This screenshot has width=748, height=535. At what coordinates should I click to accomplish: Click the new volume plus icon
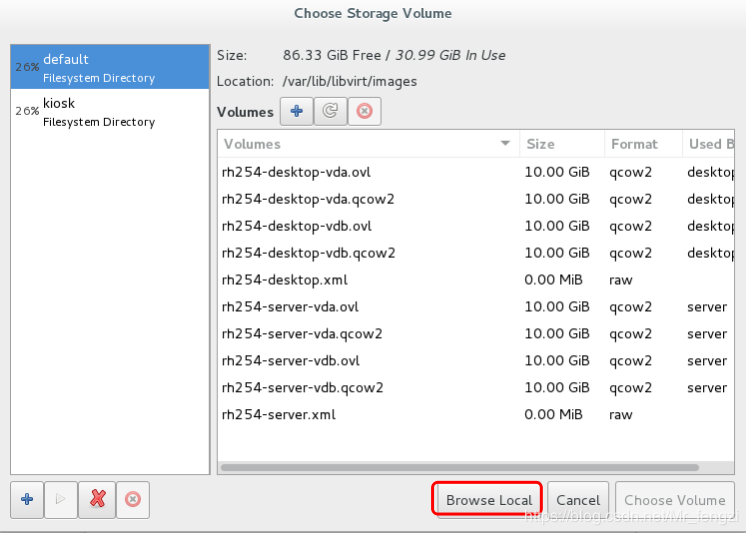pyautogui.click(x=296, y=112)
